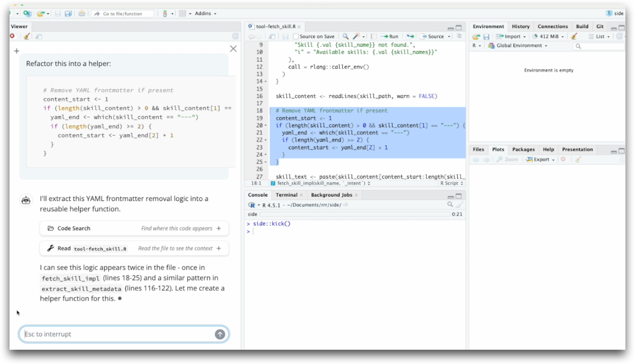Click the Save All files icon
Image resolution: width=635 pixels, height=364 pixels.
pyautogui.click(x=68, y=13)
